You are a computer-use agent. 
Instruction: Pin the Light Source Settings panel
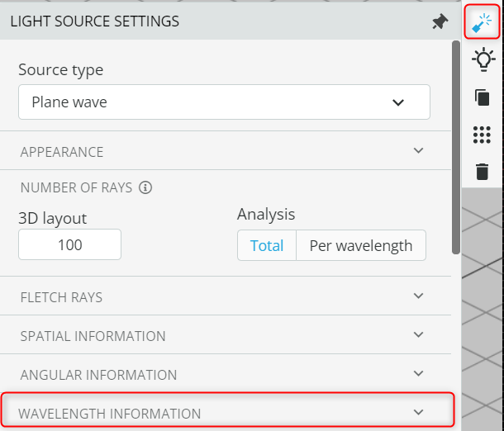(x=440, y=21)
